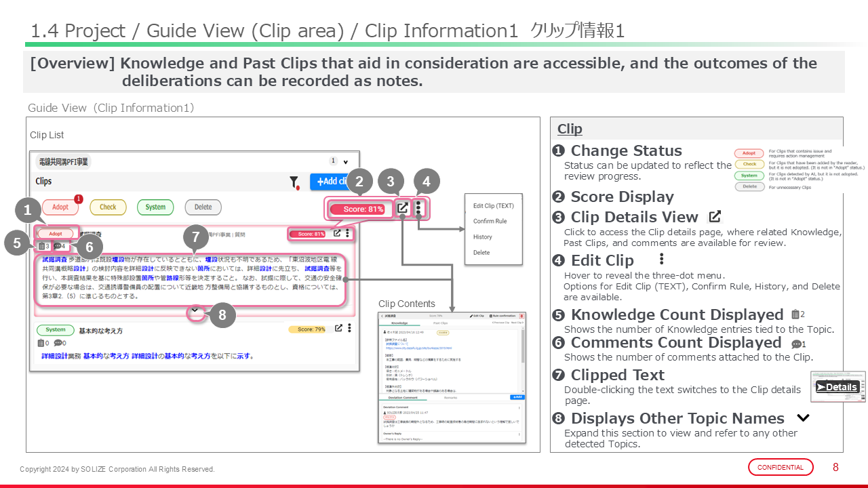Screen dimensions: 868x488
Task: Open clip details icon on 81% clip
Action: coord(337,234)
